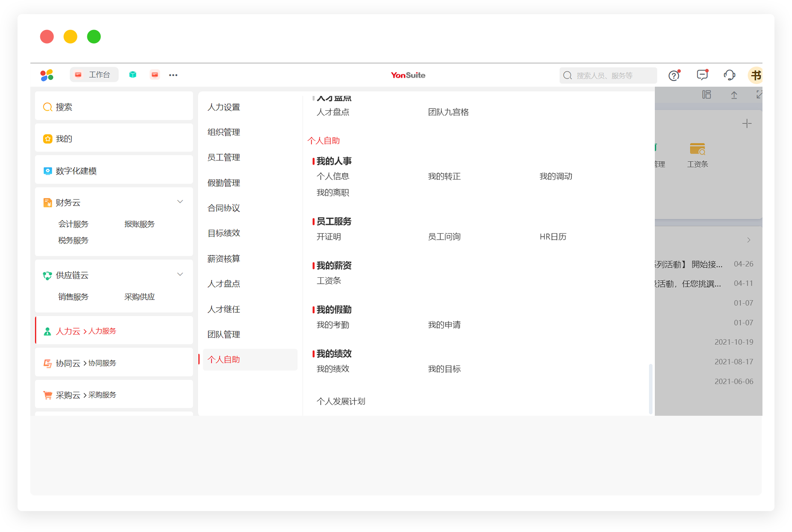The image size is (792, 532).
Task: Select 个人自助 in the middle menu
Action: (250, 360)
